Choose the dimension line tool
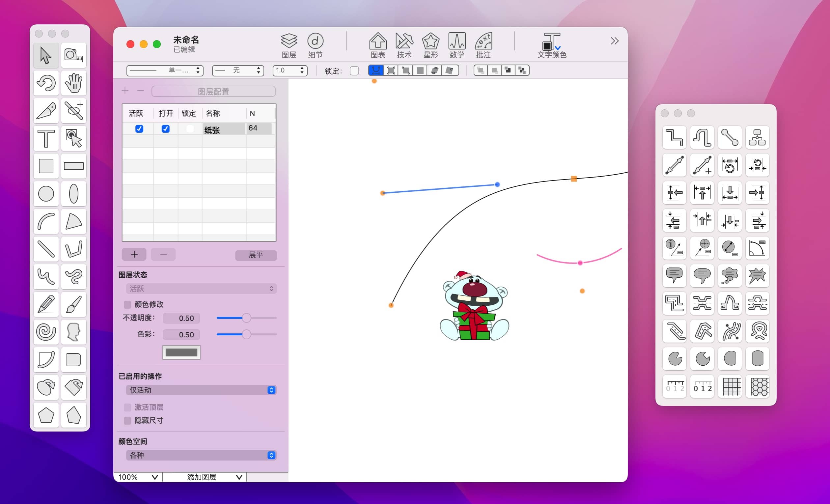 coord(675,165)
